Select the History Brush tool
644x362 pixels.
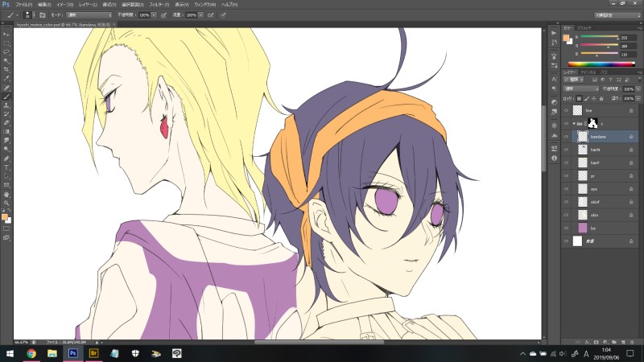[6, 114]
